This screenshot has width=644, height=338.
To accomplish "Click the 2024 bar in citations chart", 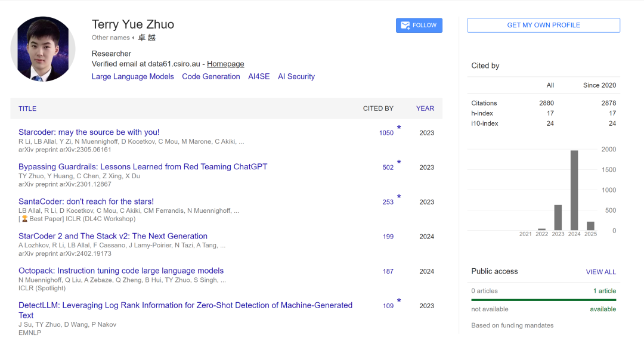I will (x=574, y=190).
